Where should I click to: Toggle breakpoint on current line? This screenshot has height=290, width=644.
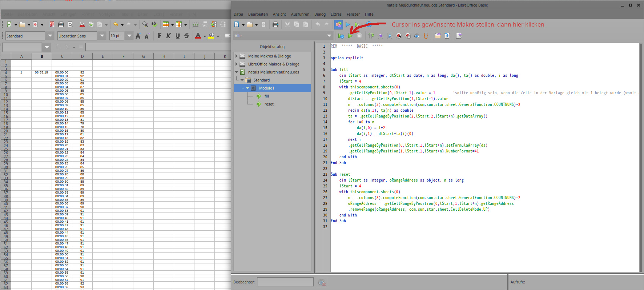pyautogui.click(x=399, y=36)
